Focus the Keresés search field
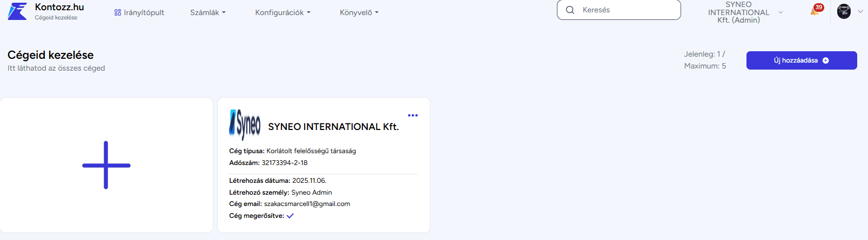The width and height of the screenshot is (868, 240). click(x=619, y=10)
